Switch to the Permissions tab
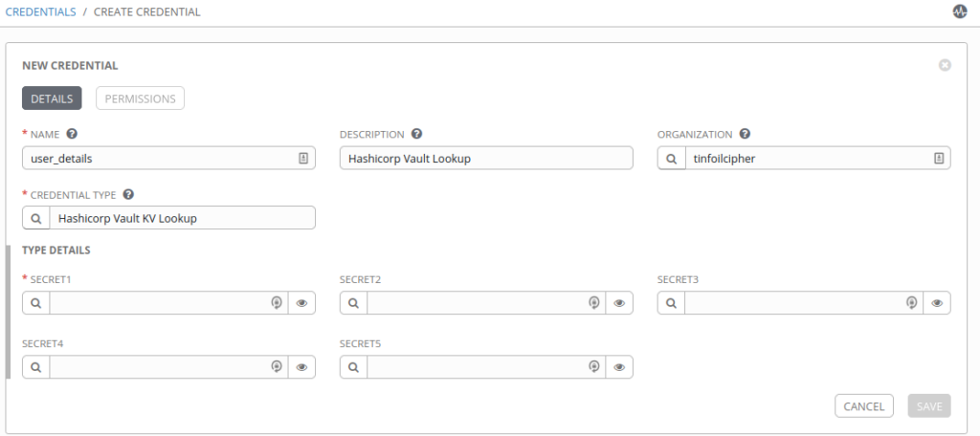 coord(140,98)
